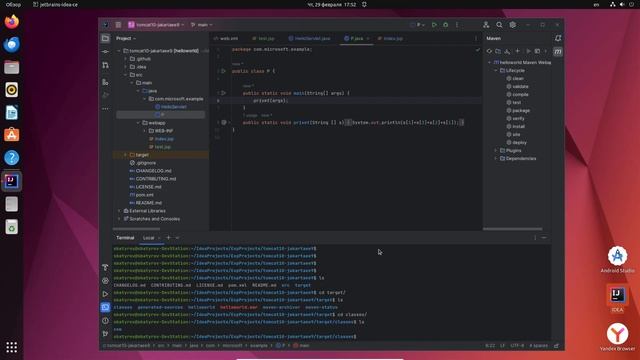Click run gutter icon beside public class P
The image size is (640, 360).
pyautogui.click(x=223, y=71)
